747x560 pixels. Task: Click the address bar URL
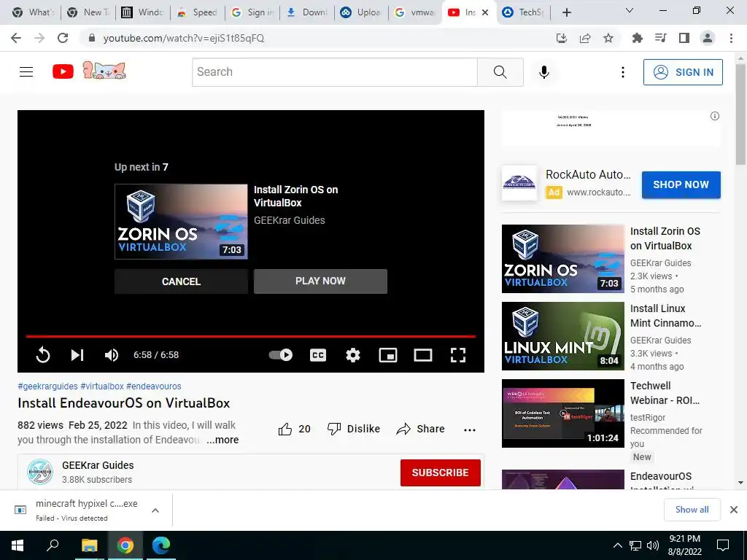point(183,38)
